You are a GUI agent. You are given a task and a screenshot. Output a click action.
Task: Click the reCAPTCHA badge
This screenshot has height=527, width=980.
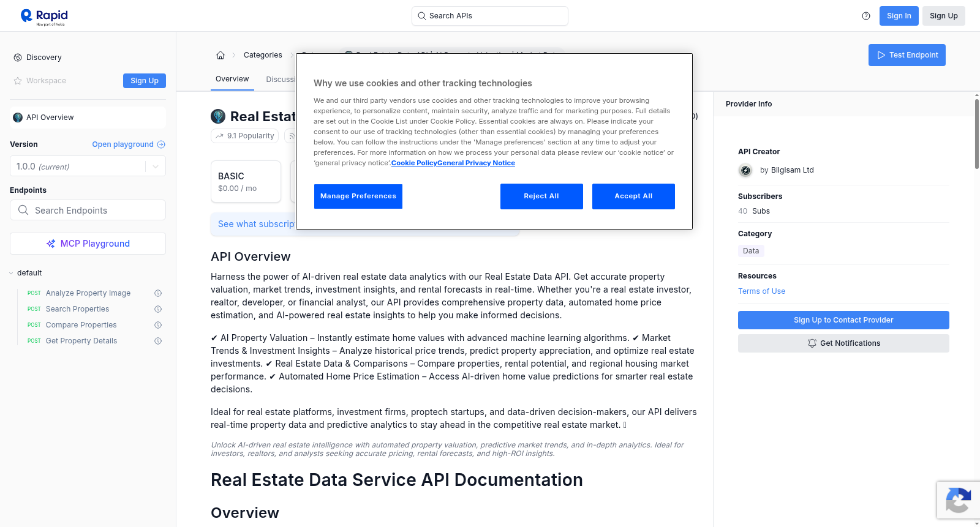pos(958,500)
